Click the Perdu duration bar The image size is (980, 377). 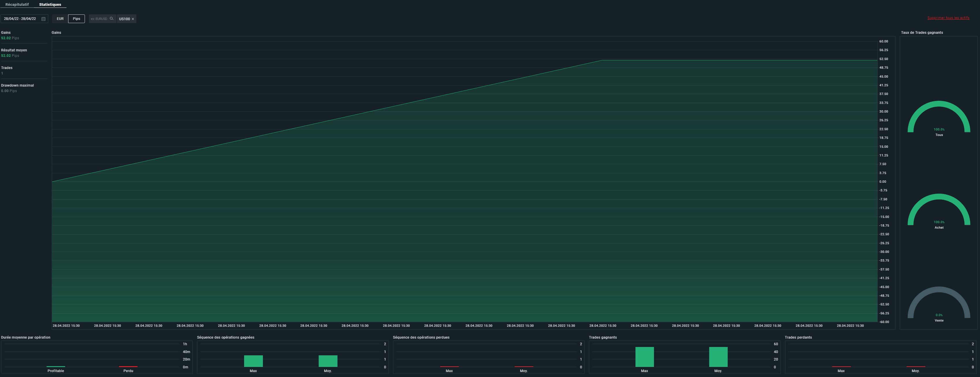tap(128, 367)
